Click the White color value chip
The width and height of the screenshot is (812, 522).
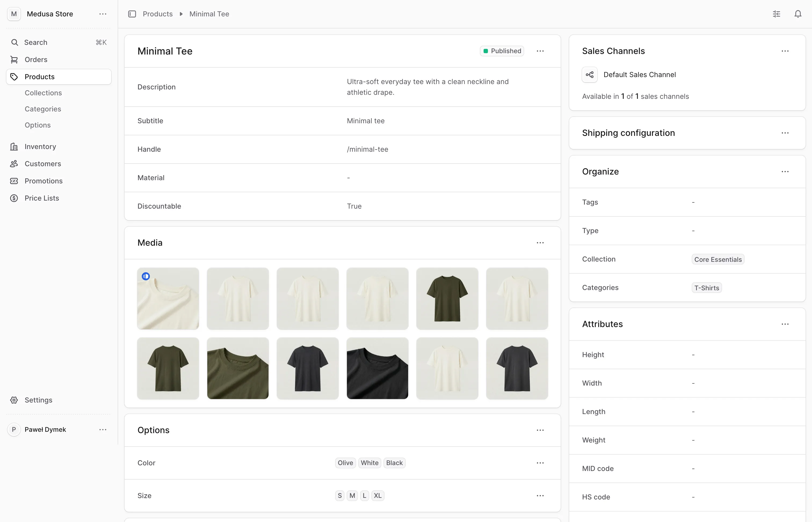tap(369, 463)
